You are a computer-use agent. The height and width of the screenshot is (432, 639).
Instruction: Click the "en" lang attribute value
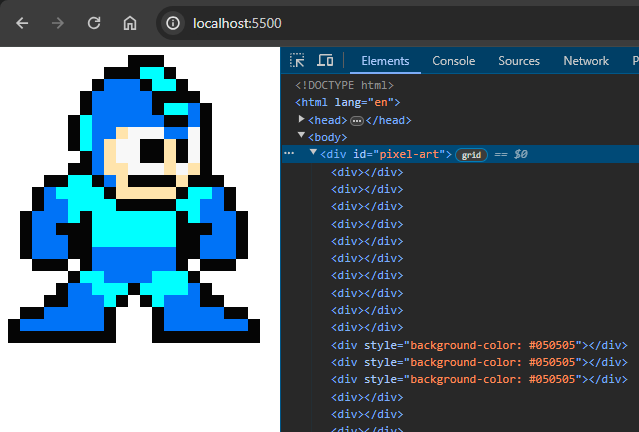381,102
